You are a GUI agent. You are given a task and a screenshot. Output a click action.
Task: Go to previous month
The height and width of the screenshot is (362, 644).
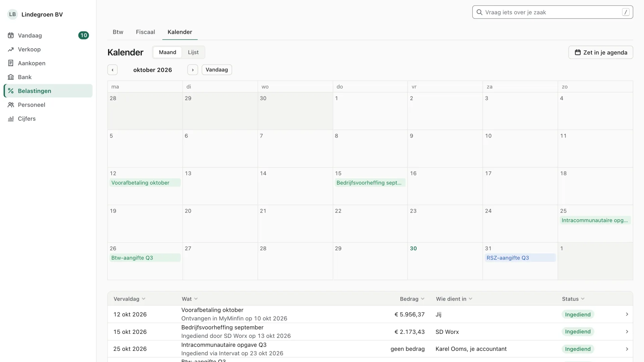pyautogui.click(x=112, y=70)
